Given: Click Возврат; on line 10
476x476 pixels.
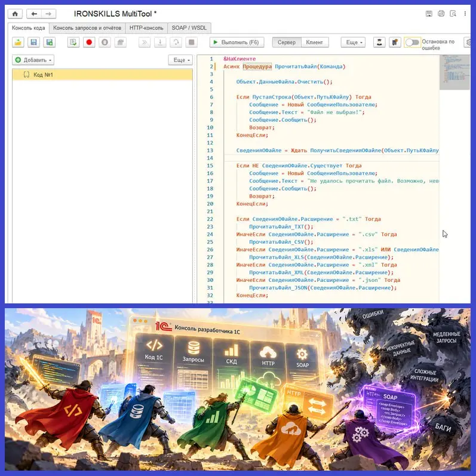Looking at the screenshot, I should pos(262,127).
